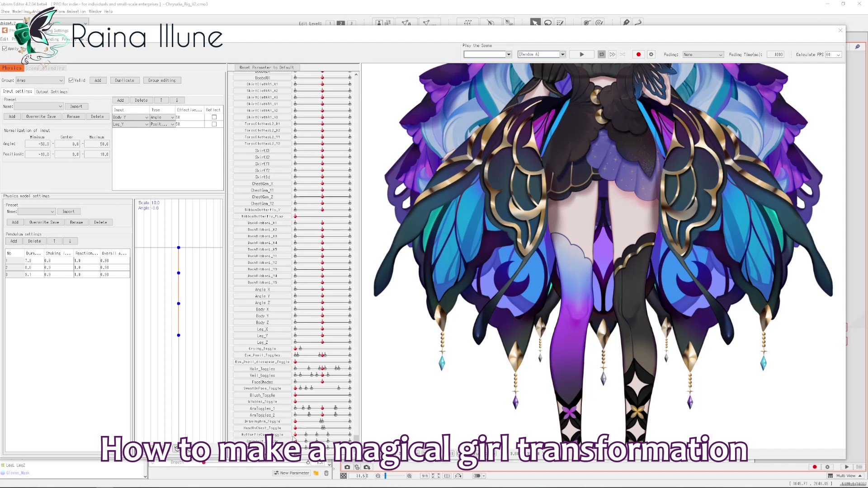Screen dimensions: 868x488
Task: Select edit level 2
Action: (x=341, y=23)
